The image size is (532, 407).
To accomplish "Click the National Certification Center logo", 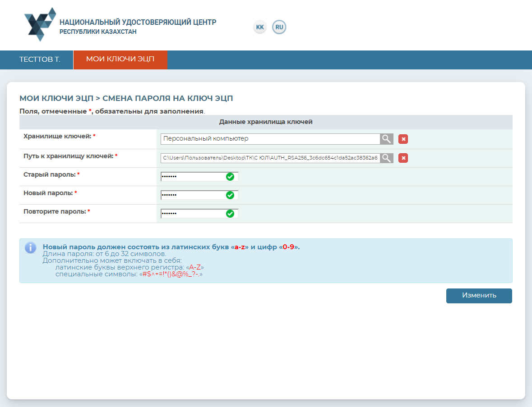I will pos(40,24).
